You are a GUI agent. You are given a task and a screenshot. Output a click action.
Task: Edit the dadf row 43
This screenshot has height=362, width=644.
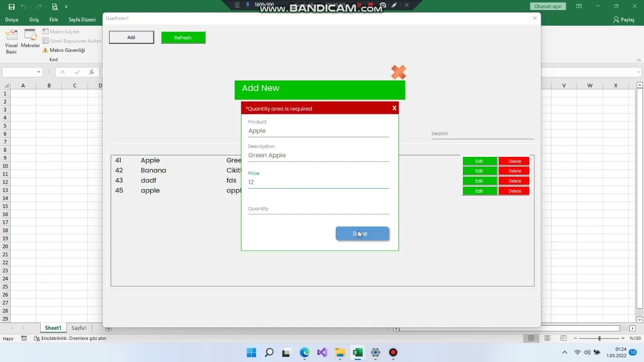pos(479,181)
